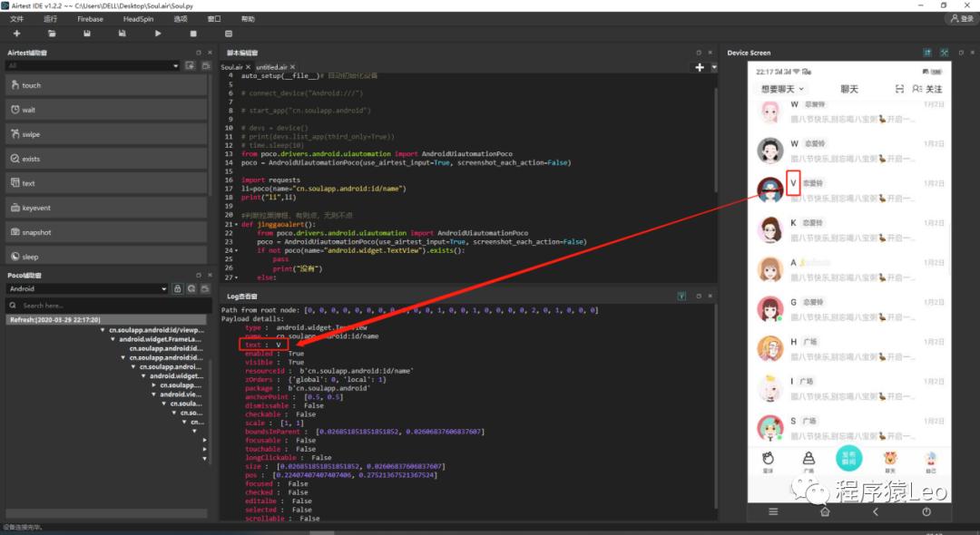Click the resize icon on Device Screen panel

click(x=944, y=53)
